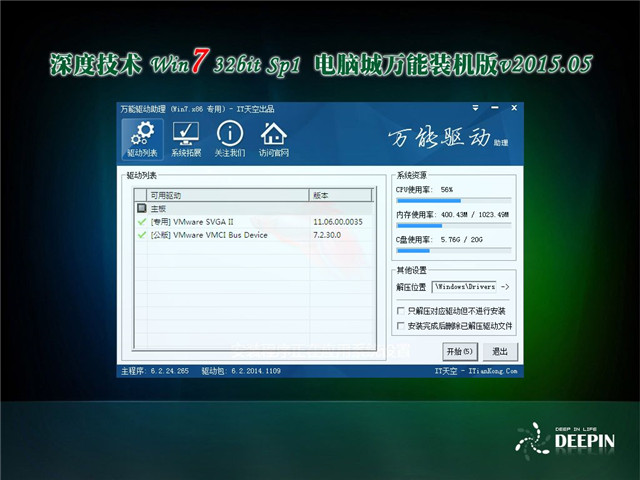
Task: Click the ITianKong.Com link in status bar
Action: pyautogui.click(x=493, y=371)
